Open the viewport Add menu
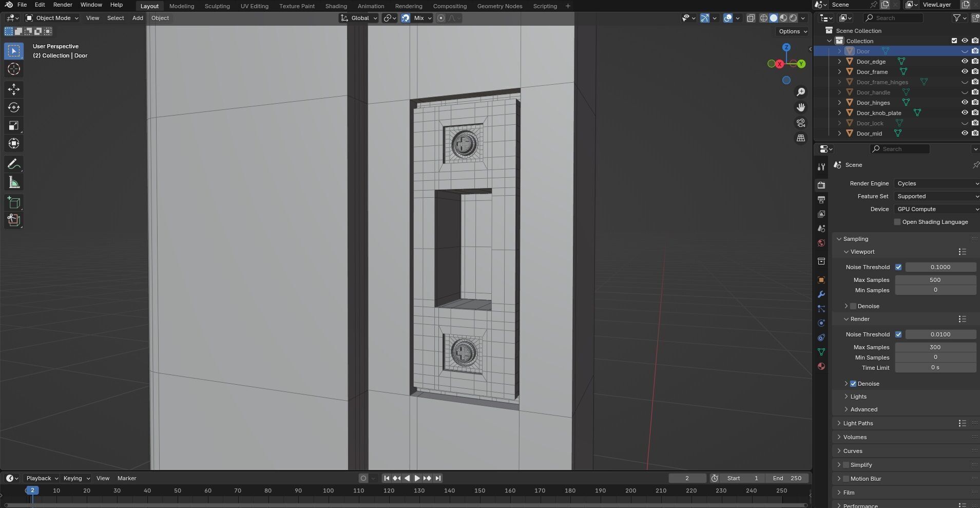 click(138, 18)
